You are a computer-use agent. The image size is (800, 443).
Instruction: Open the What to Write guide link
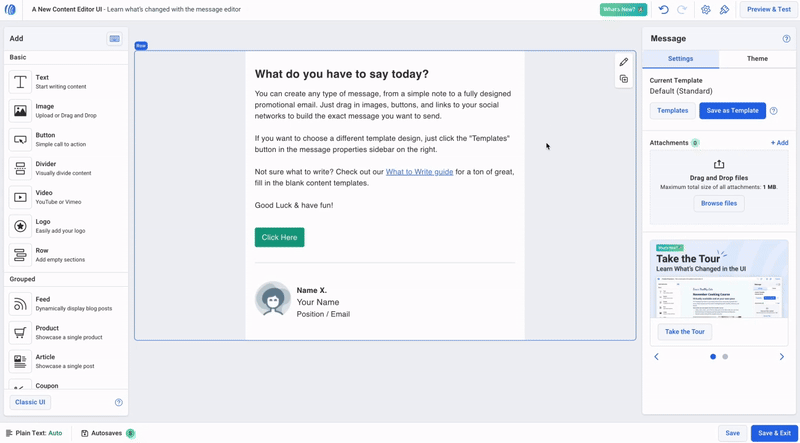tap(419, 172)
